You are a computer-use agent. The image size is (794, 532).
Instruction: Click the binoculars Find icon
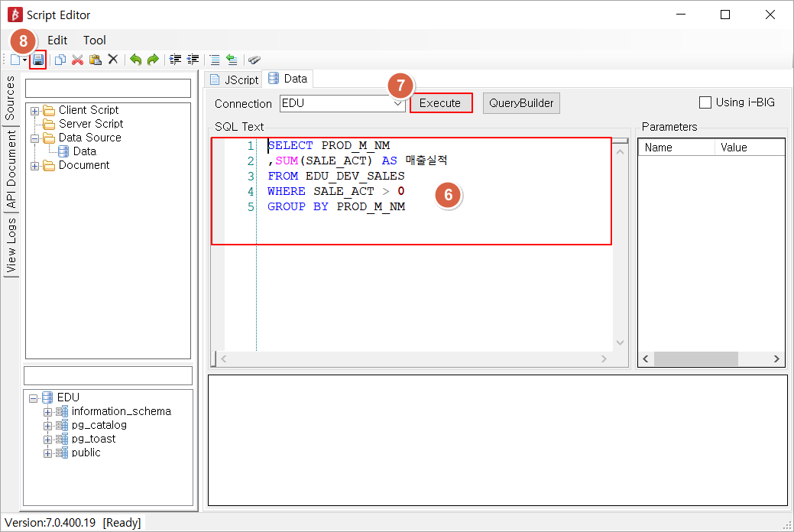click(254, 60)
